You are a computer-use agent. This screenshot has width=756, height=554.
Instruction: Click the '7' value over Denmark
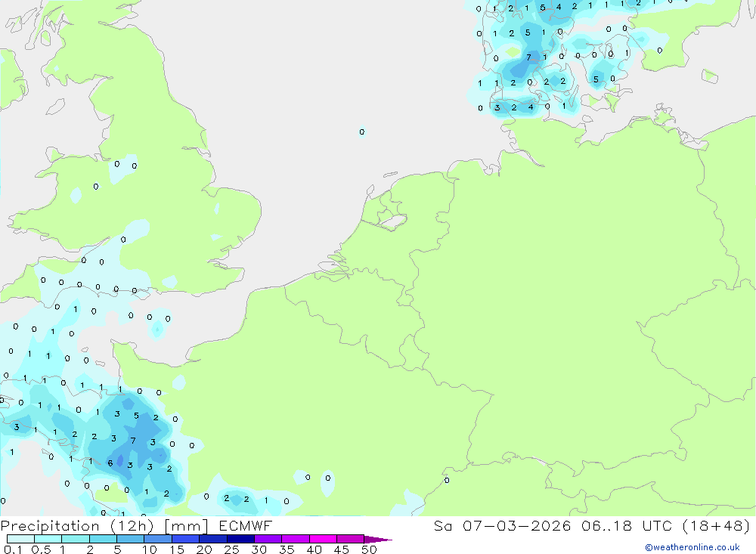(x=528, y=57)
